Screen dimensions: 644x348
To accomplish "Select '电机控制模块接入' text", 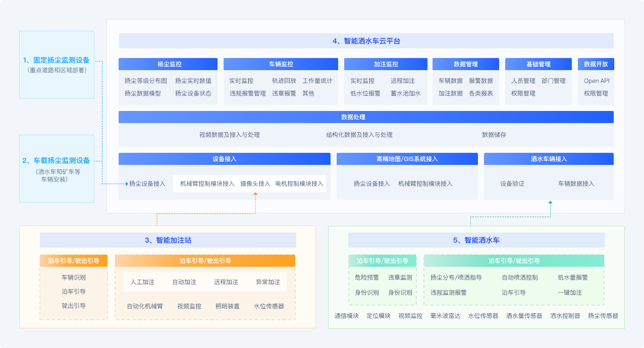I will 299,184.
